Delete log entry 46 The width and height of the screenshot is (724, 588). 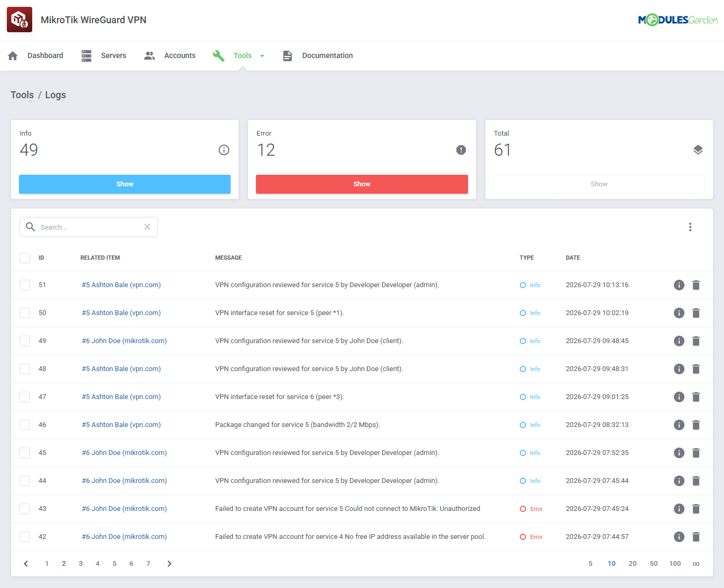(696, 425)
